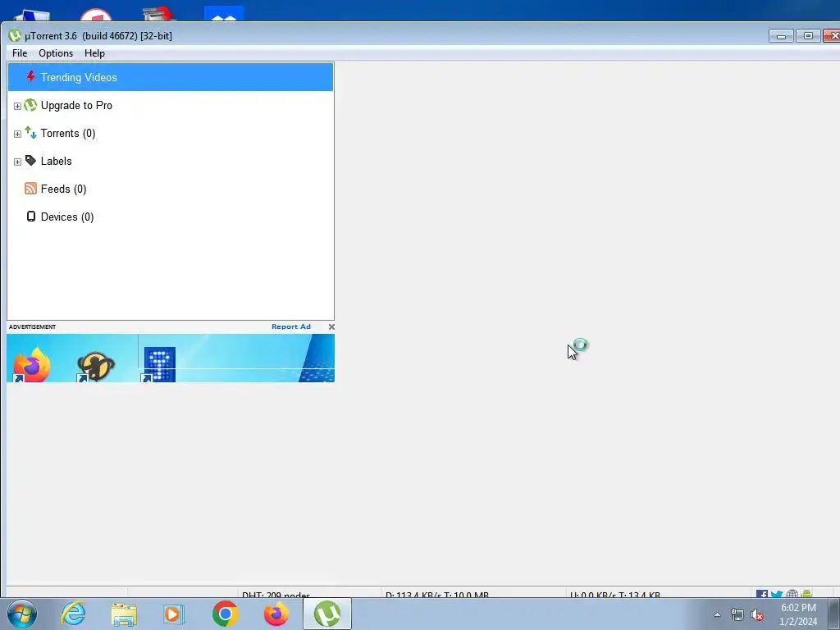Click the red lightning Trending Videos icon
840x630 pixels.
click(31, 76)
